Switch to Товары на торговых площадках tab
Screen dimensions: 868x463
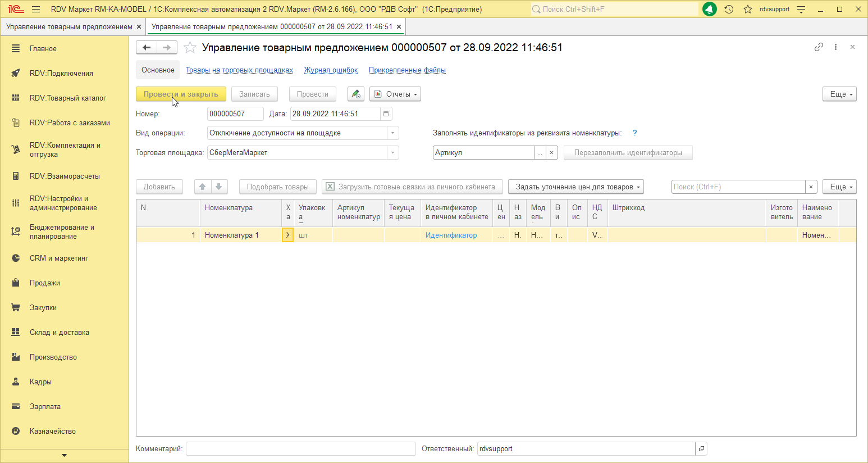(239, 70)
